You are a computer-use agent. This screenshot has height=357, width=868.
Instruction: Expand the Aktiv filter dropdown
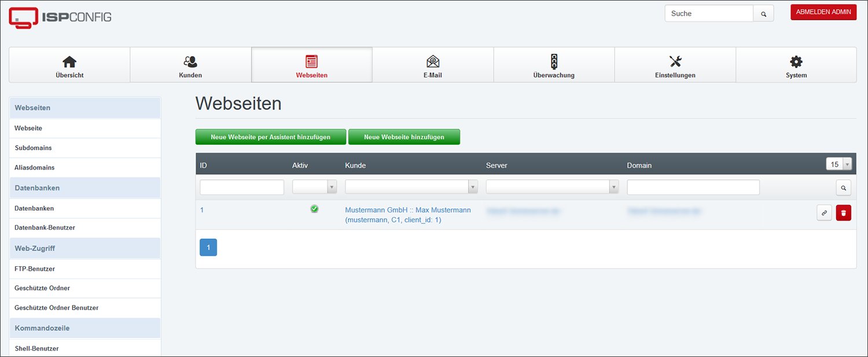(332, 187)
